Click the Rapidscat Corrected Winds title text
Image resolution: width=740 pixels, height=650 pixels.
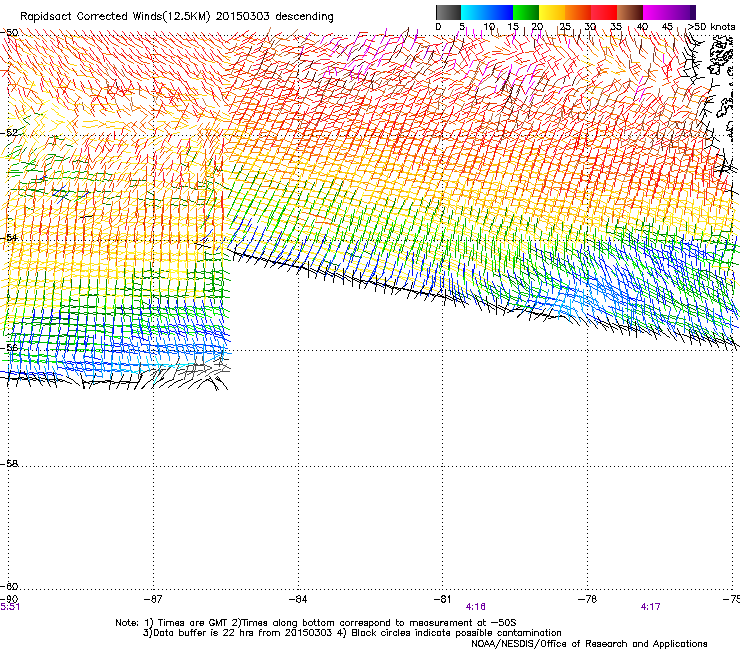(x=177, y=16)
